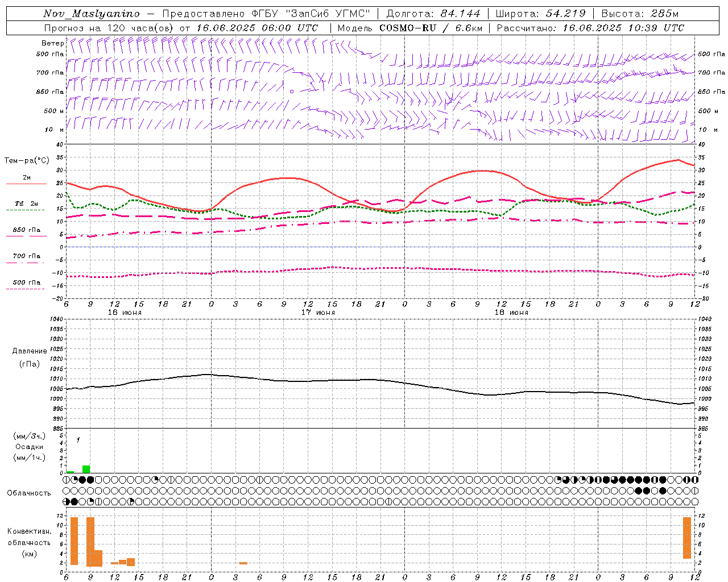The width and height of the screenshot is (728, 582).
Task: Click the '500 гПа' entry in temperature legend
Action: (x=27, y=282)
